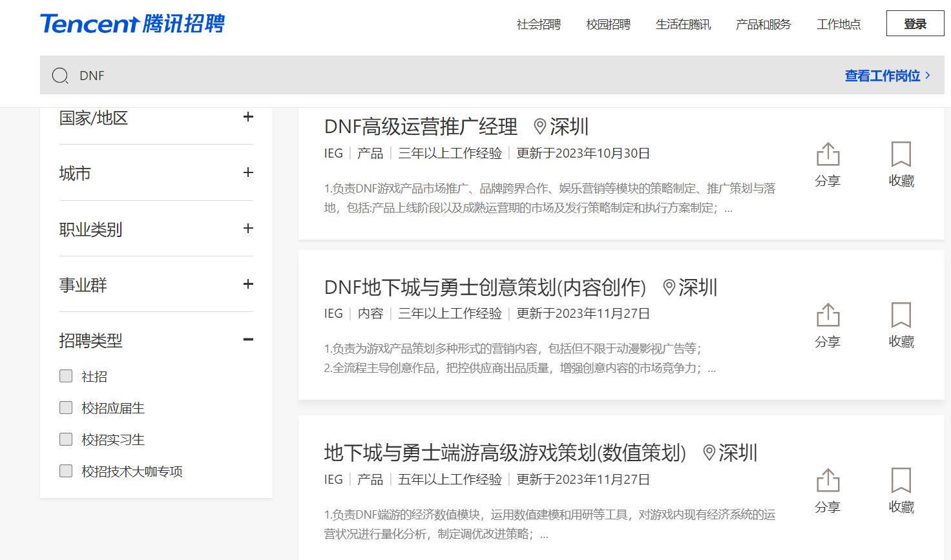Screen dimensions: 951x560
Task: Open the 工作地点 menu
Action: [x=839, y=25]
